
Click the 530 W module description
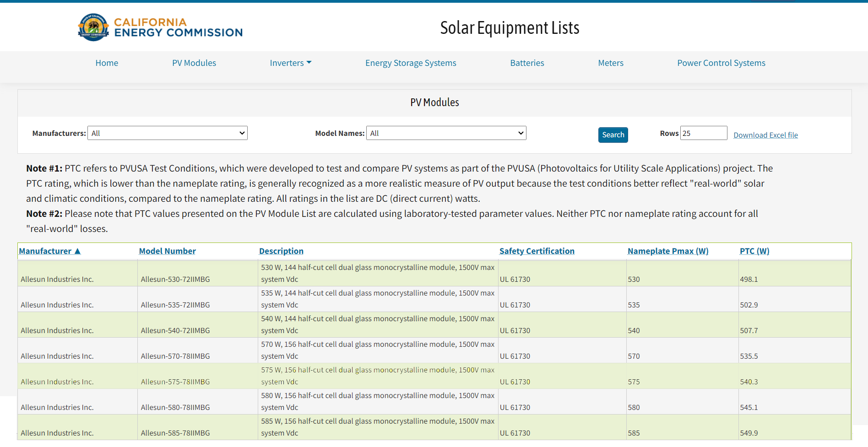click(x=378, y=273)
